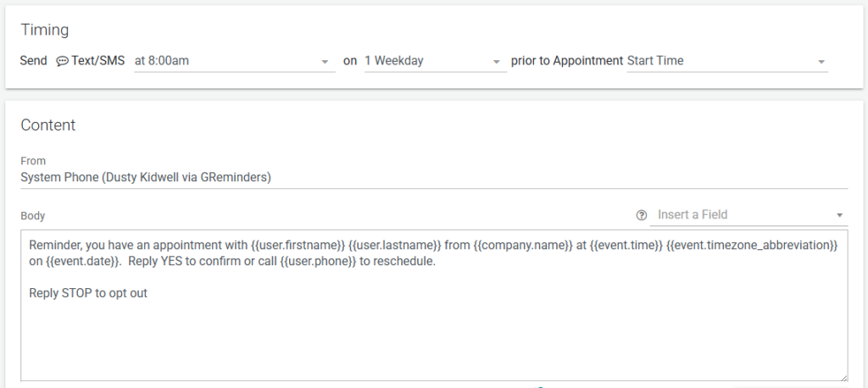Click the "Reply STOP to opt out" line
This screenshot has height=388, width=868.
(88, 293)
